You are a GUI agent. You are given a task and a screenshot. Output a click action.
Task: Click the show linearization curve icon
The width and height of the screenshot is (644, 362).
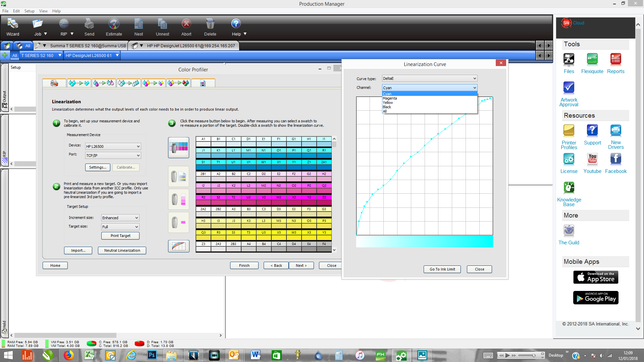(178, 246)
